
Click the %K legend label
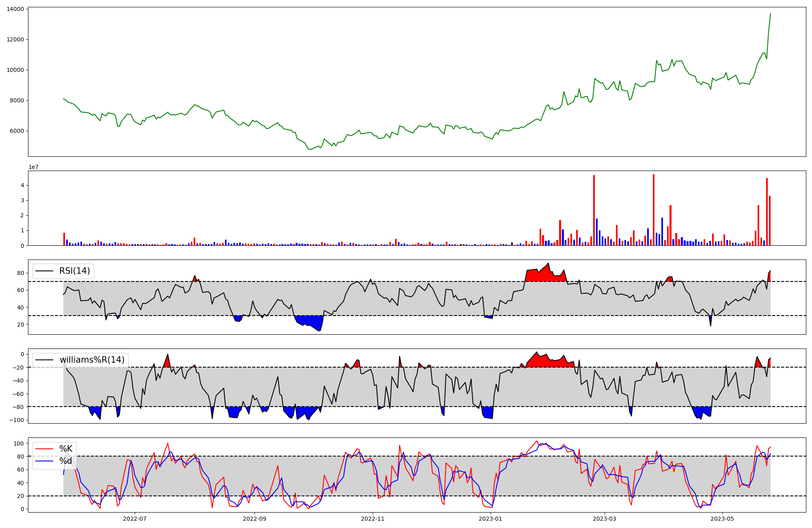pos(66,449)
